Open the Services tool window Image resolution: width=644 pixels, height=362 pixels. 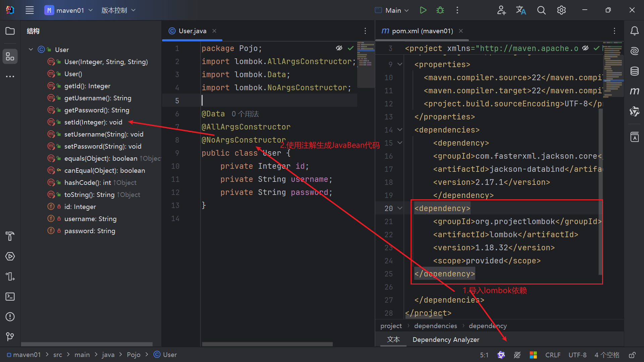[x=10, y=256]
